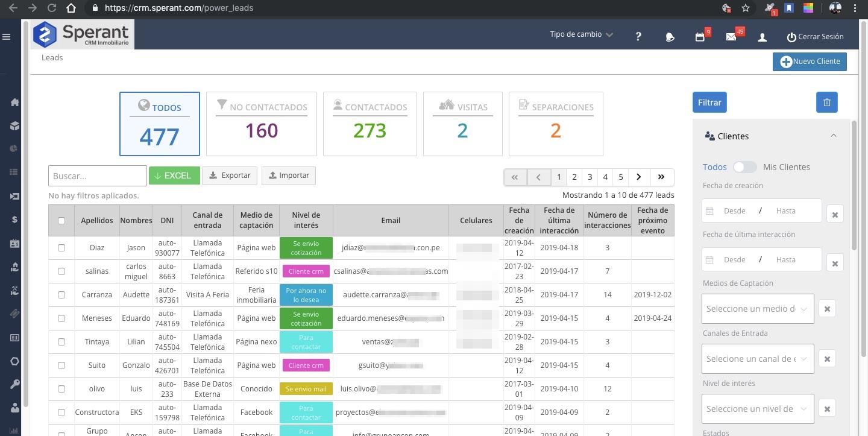Open notifications bell icon

670,37
